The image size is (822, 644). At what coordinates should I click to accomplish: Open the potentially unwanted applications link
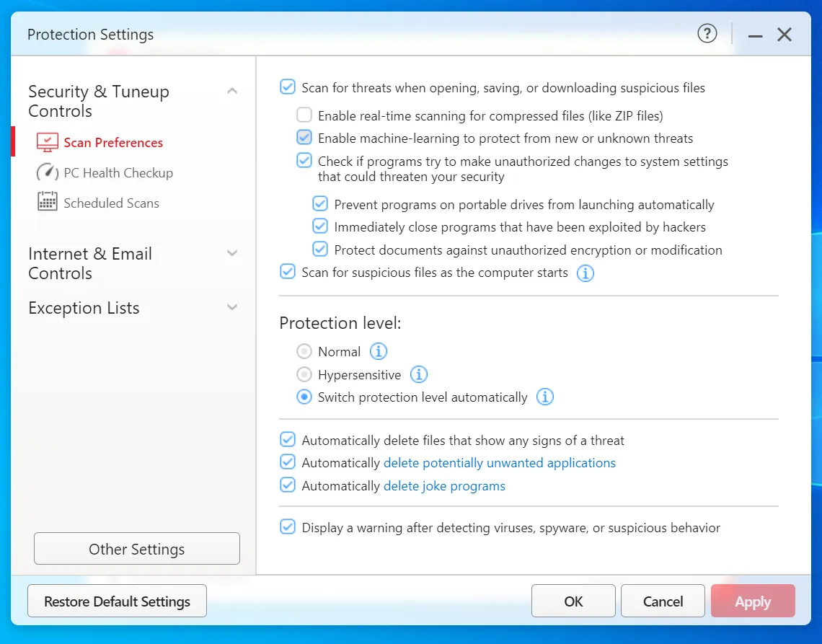pos(499,462)
